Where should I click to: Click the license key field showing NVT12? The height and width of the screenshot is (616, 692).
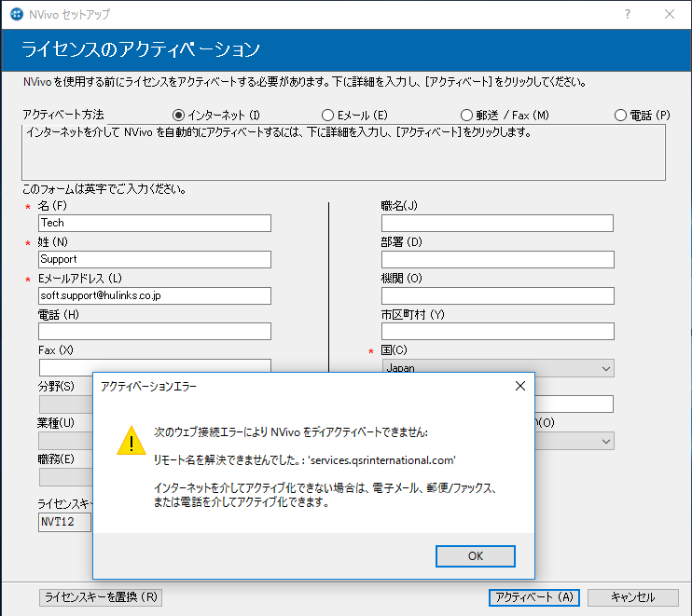pos(65,522)
